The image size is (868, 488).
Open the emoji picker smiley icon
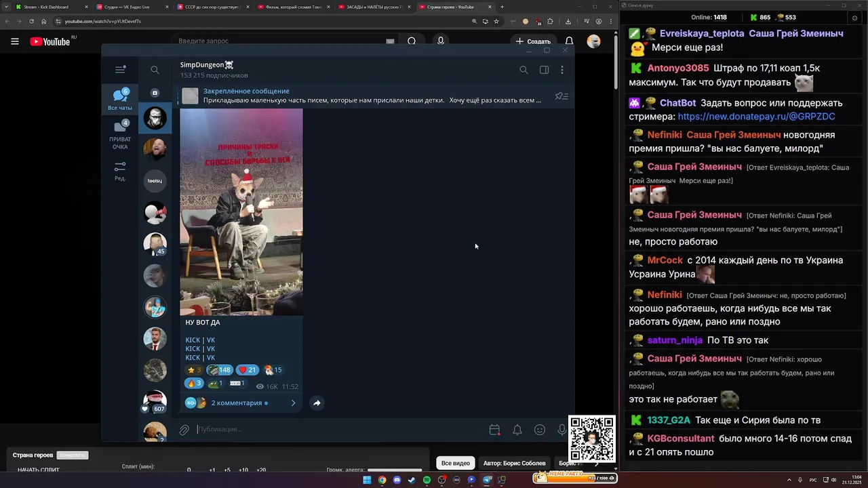tap(540, 430)
